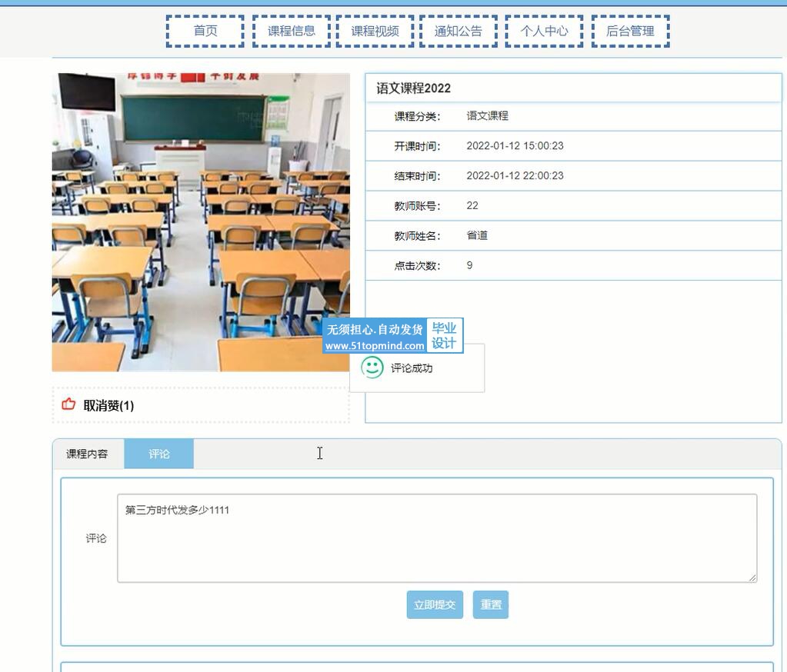Screen dimensions: 787x672
Task: Switch to the 课程内容 tab
Action: tap(88, 454)
